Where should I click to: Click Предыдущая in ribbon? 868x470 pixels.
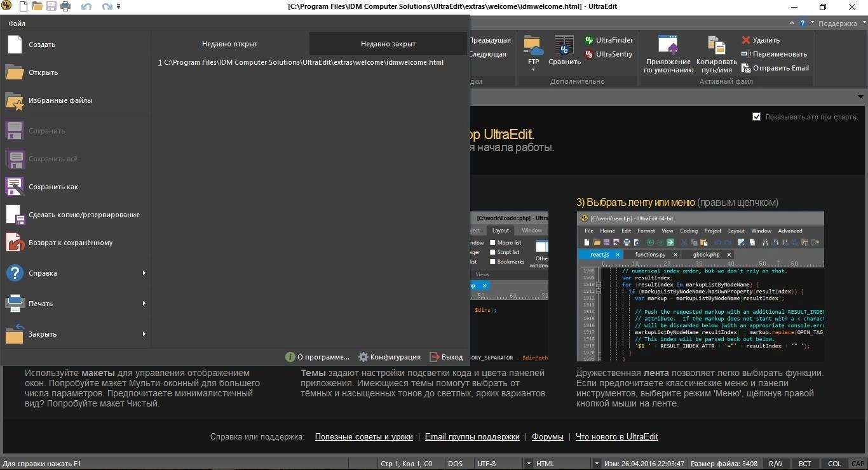[490, 40]
